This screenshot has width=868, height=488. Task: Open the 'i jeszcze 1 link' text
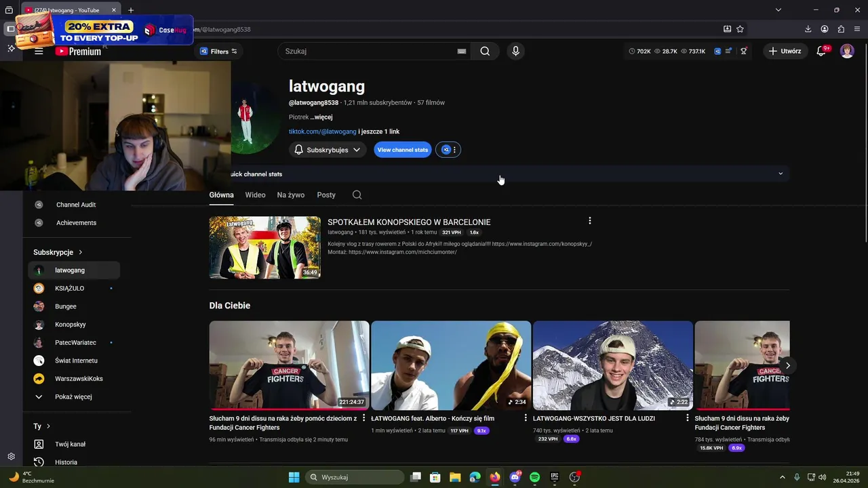pyautogui.click(x=378, y=131)
